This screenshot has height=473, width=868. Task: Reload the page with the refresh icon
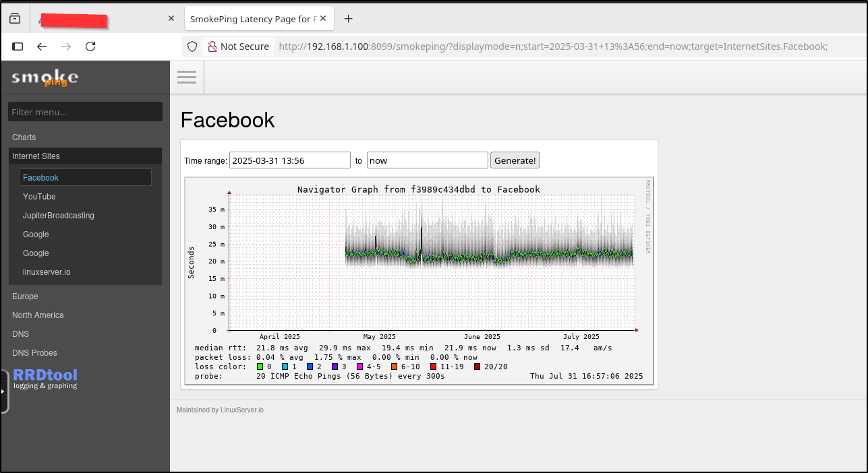[x=90, y=46]
